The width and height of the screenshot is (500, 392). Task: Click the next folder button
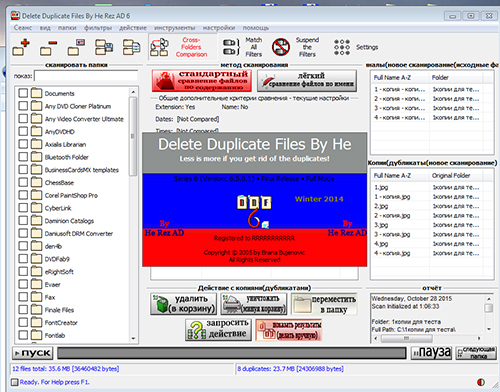(x=476, y=353)
